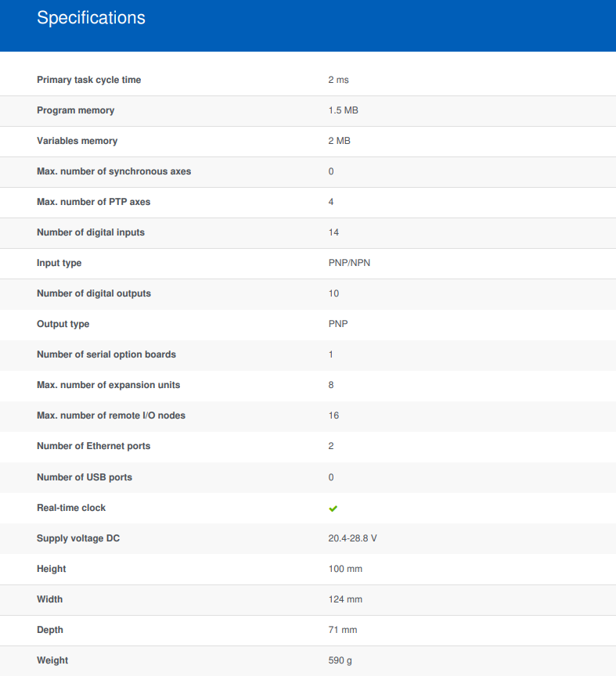The image size is (616, 676).
Task: Select 'Max. number of PTP axes' label
Action: point(94,202)
